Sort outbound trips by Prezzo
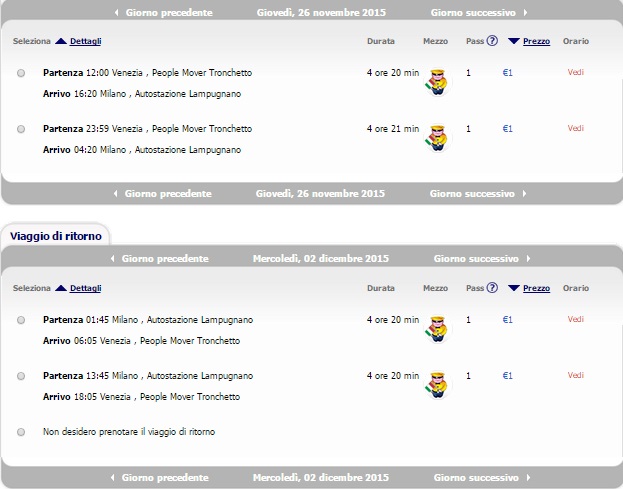Viewport: 623px width, 489px height. (536, 41)
